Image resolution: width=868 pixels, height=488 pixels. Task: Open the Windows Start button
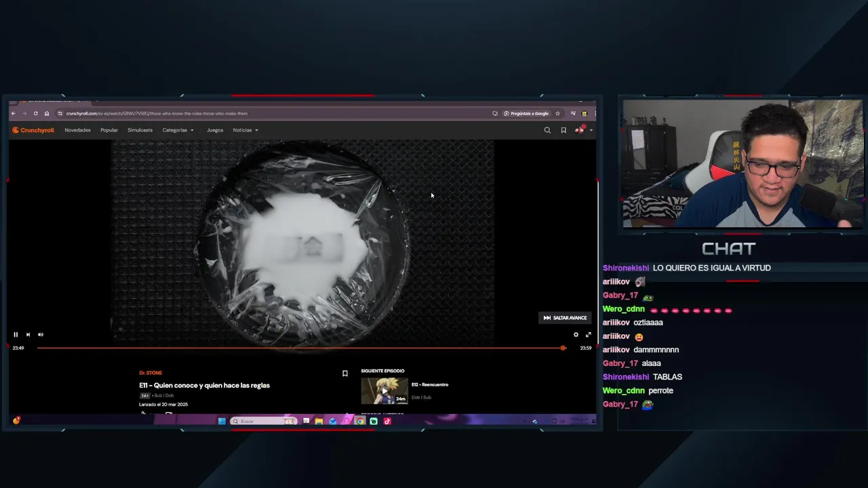(222, 421)
